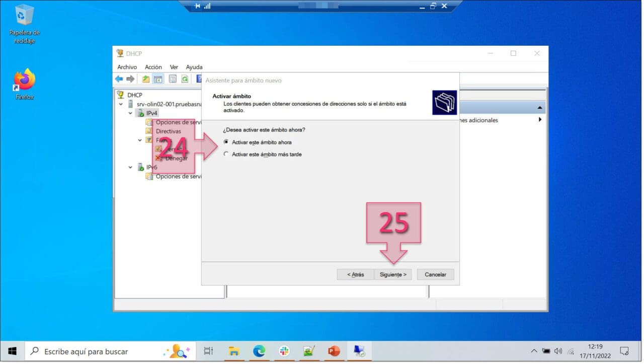Click the server options folder icon under IPv4
The image size is (644, 364).
(x=149, y=122)
